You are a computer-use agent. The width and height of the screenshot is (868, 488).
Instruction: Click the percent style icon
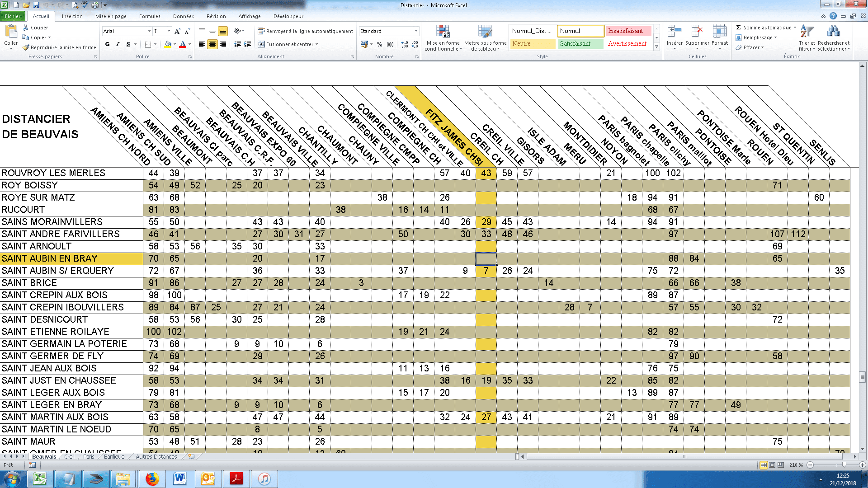click(x=379, y=44)
